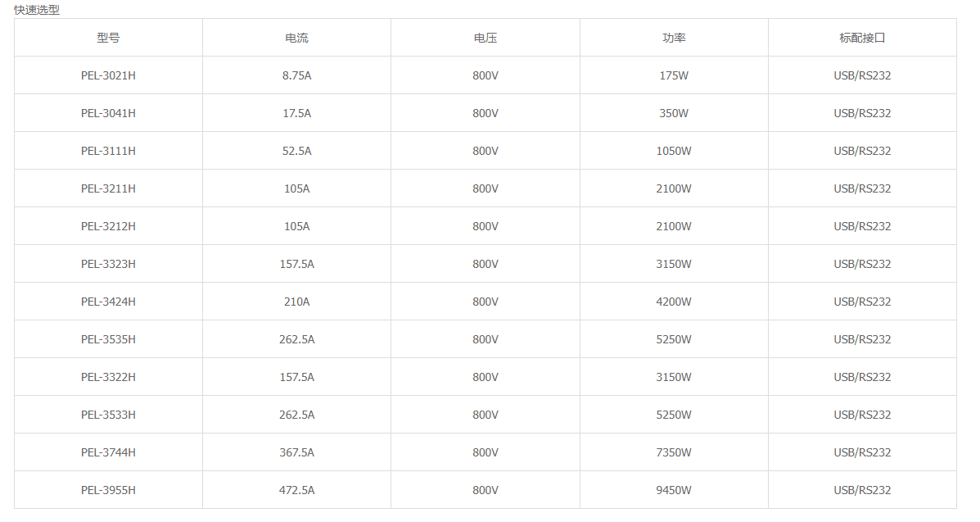The width and height of the screenshot is (980, 522).
Task: Click the 快速选型 heading text
Action: 37,10
